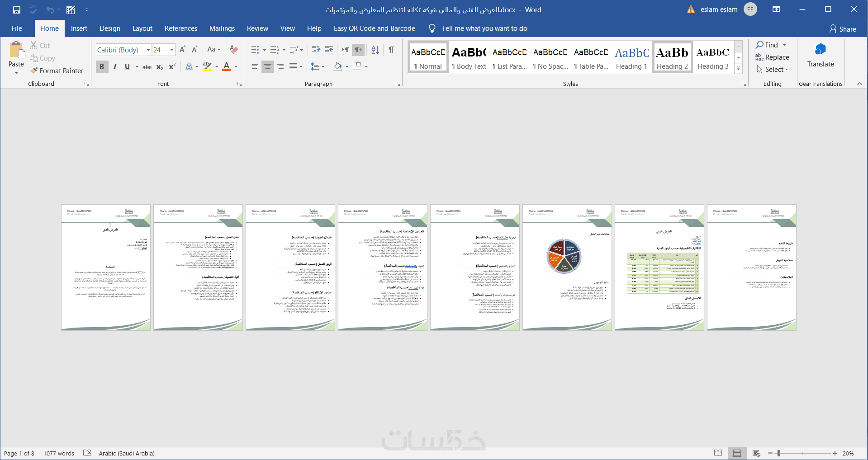Apply the yellow text highlight color

(x=207, y=67)
